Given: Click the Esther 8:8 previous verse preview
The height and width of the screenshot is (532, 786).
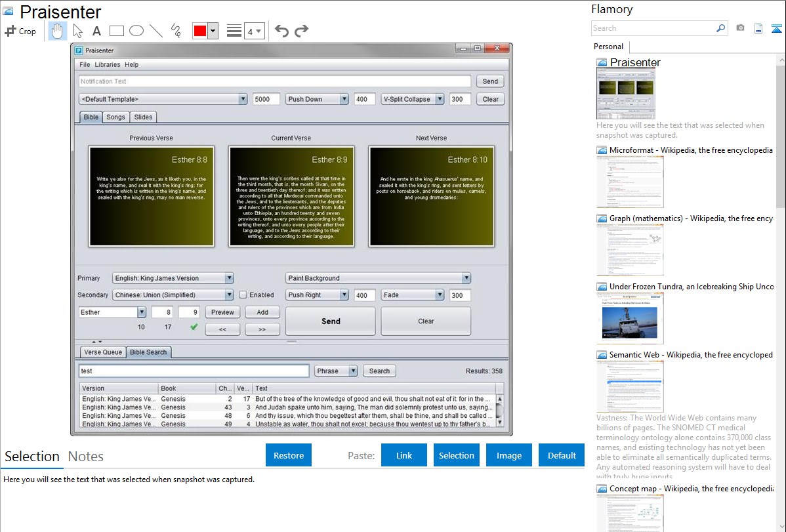Looking at the screenshot, I should [x=151, y=196].
